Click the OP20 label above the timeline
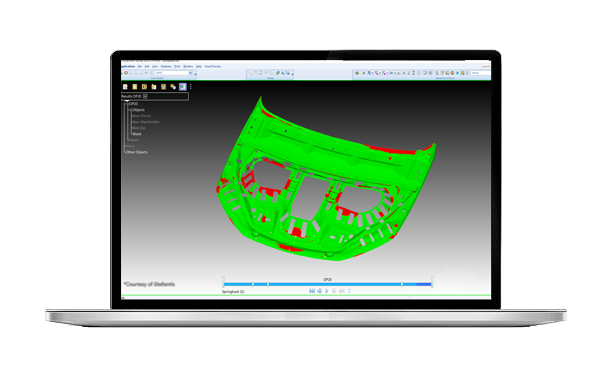 [327, 280]
